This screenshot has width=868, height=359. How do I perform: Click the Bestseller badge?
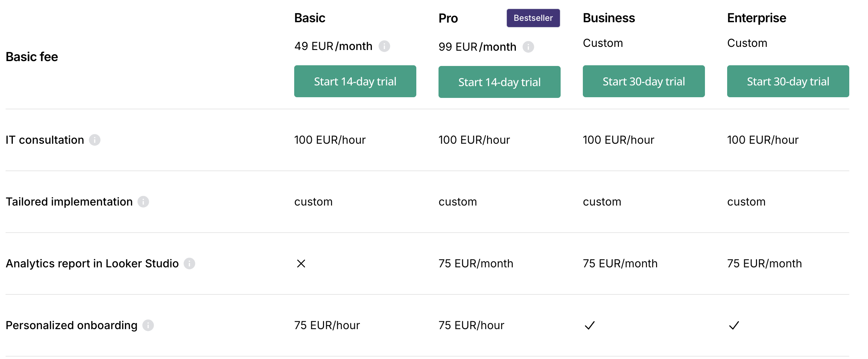(x=533, y=18)
